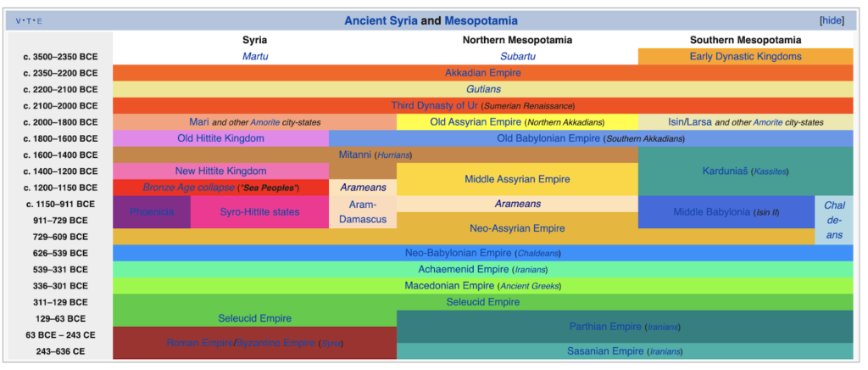The image size is (868, 370).
Task: Click the E (edit template) link
Action: (39, 21)
